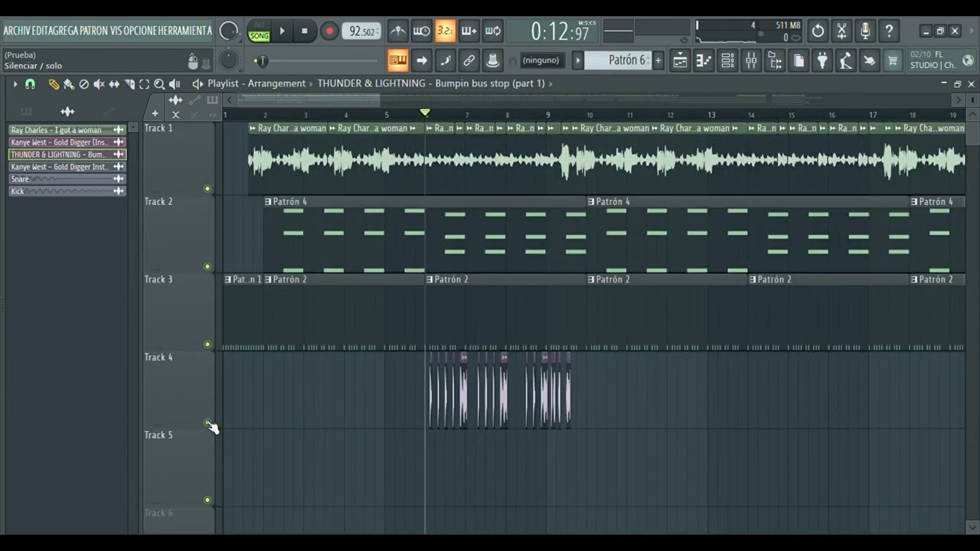Adjust the main volume knob
Screen dimensions: 980x551
click(x=228, y=31)
